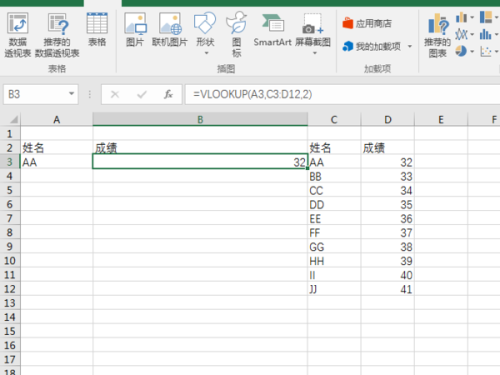
Task: Select cell D4 with value 33
Action: pyautogui.click(x=388, y=176)
